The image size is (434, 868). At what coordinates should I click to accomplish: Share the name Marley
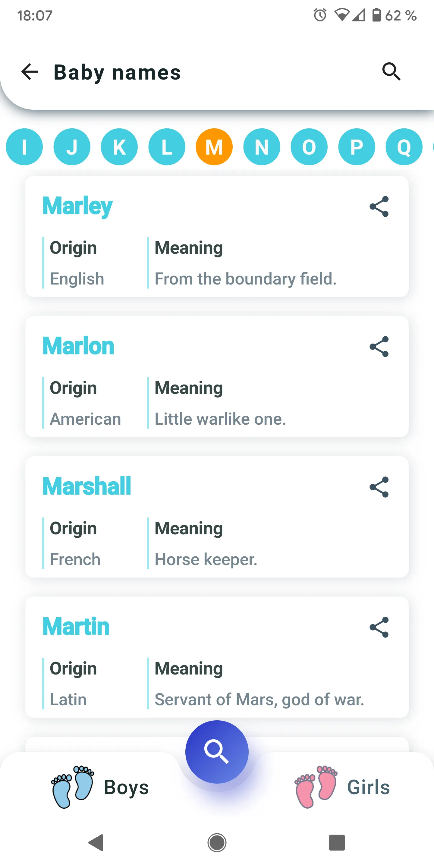tap(379, 206)
